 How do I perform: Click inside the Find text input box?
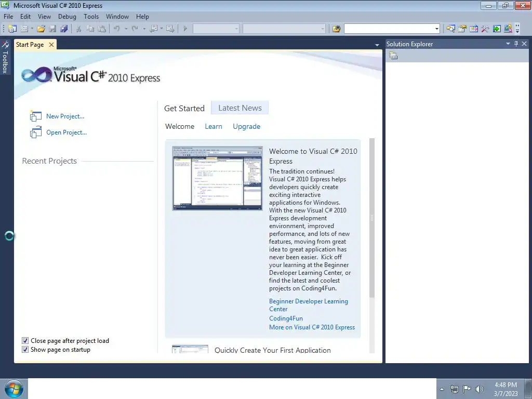[389, 29]
